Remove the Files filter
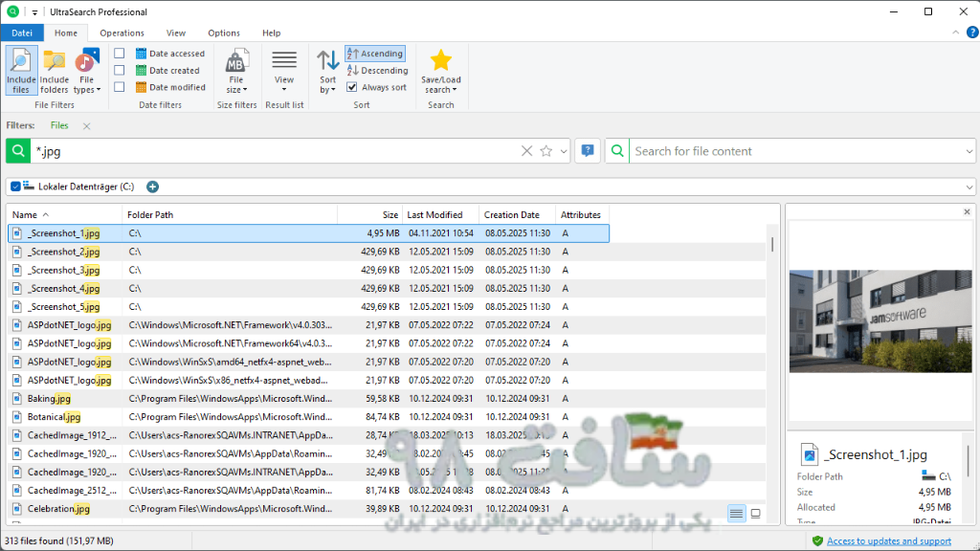Image resolution: width=980 pixels, height=551 pixels. (x=87, y=126)
